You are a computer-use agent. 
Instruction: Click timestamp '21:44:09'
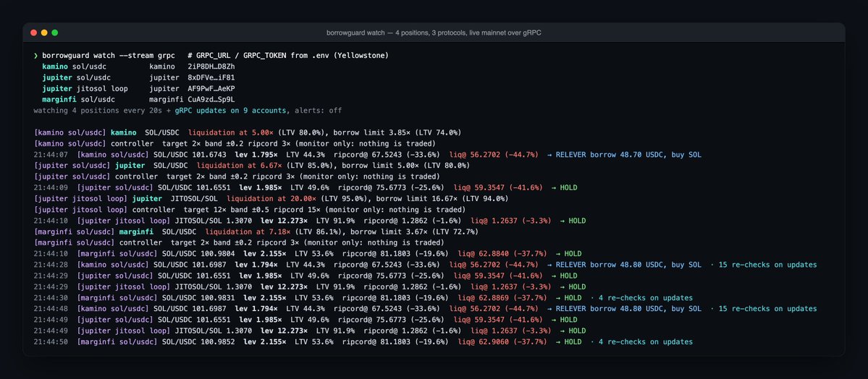coord(51,187)
